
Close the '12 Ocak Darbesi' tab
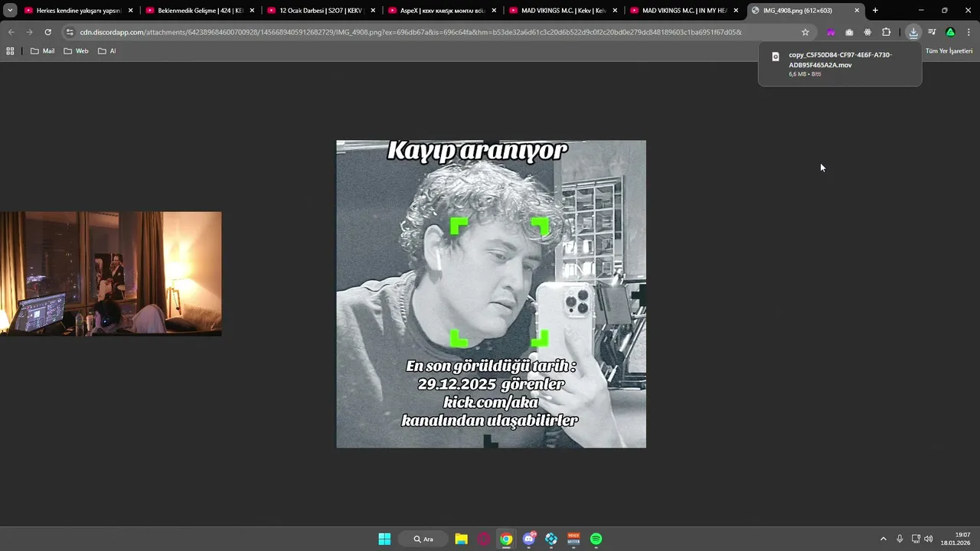pos(373,11)
